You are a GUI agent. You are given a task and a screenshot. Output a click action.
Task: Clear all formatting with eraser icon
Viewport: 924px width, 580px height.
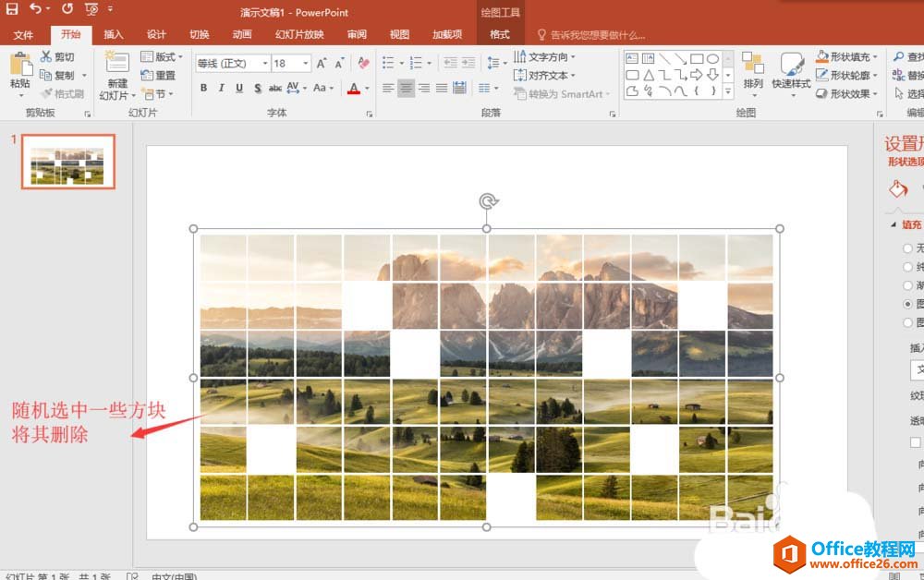[x=363, y=63]
